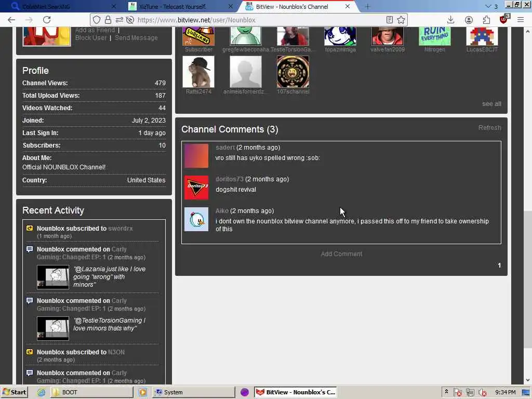
Task: Open video thumbnail beside '@TestieTorsionGaming' comment
Action: [53, 328]
